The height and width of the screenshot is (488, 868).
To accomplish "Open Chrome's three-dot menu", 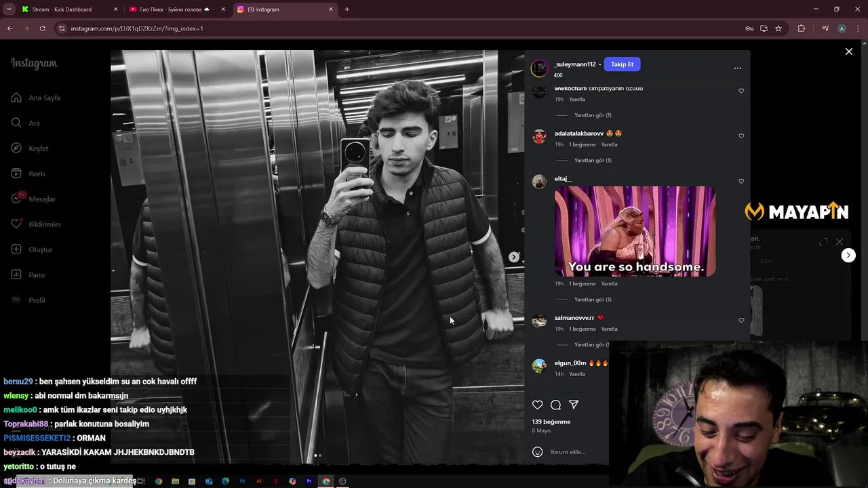I will (857, 28).
